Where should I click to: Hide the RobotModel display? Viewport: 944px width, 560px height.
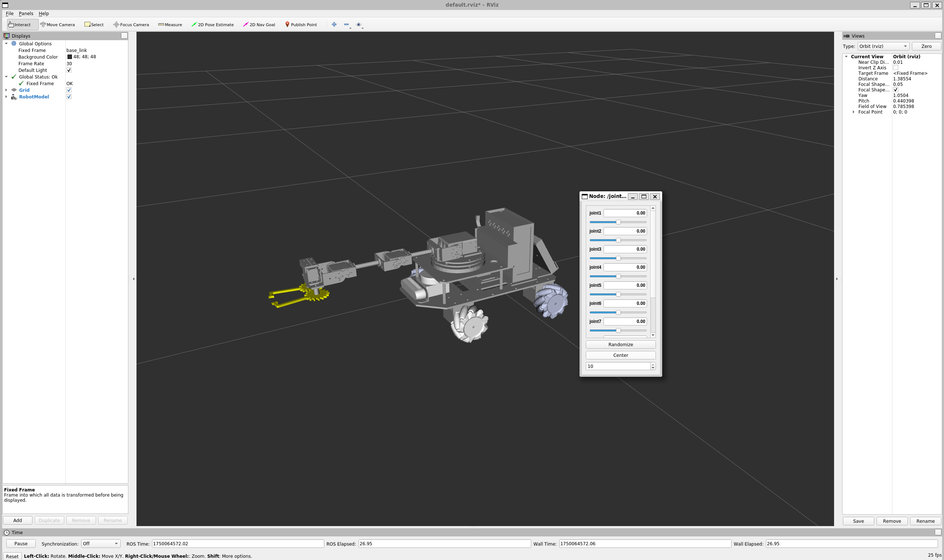pyautogui.click(x=69, y=97)
